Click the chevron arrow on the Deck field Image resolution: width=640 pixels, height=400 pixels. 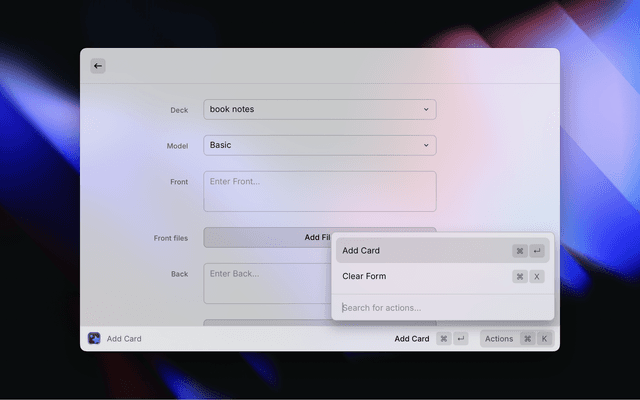tap(426, 109)
